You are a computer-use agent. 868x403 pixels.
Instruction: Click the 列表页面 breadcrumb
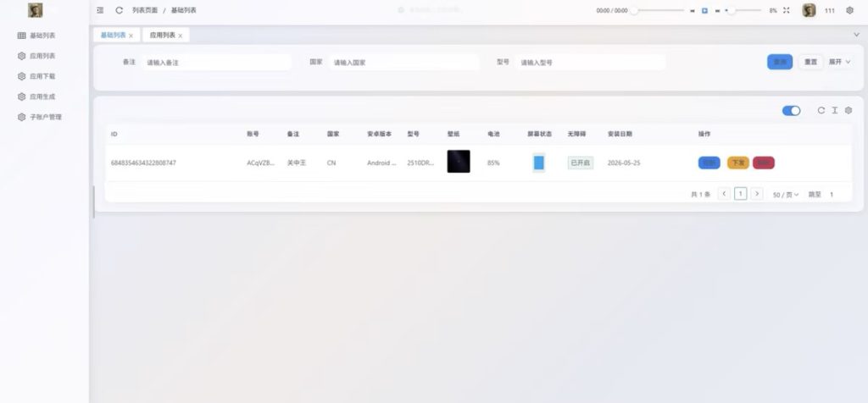[x=144, y=10]
